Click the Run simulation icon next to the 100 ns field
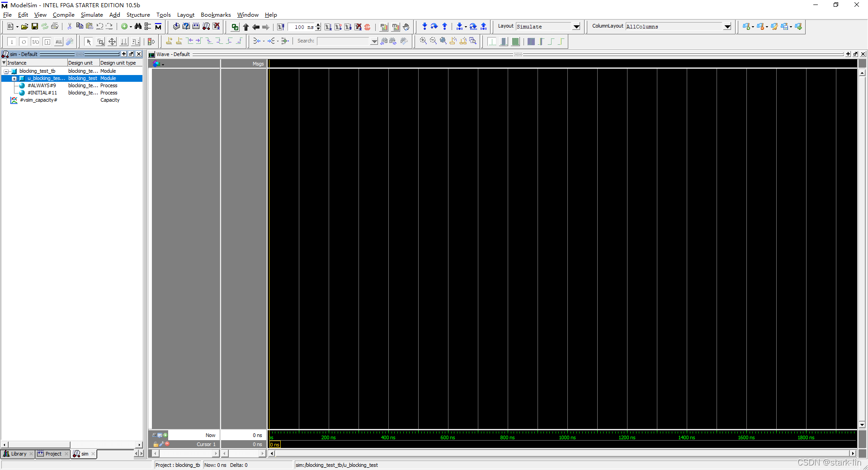Viewport: 868px width, 470px height. click(328, 27)
